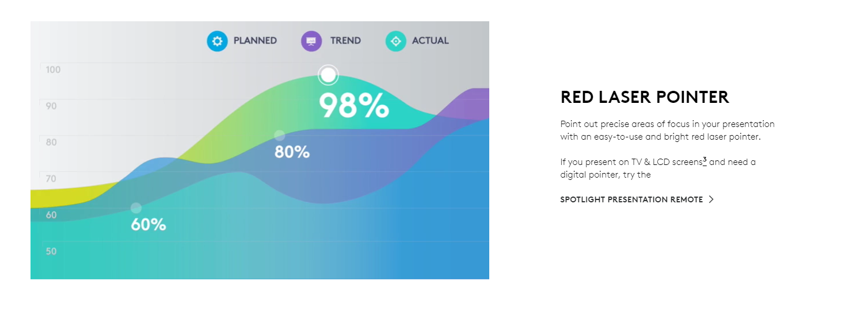Viewport: 868px width, 319px height.
Task: Click the 80% data point marker
Action: pyautogui.click(x=279, y=136)
